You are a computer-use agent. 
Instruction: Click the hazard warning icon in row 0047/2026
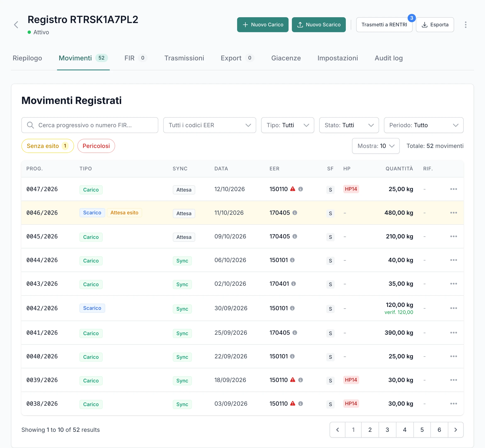[x=293, y=189]
